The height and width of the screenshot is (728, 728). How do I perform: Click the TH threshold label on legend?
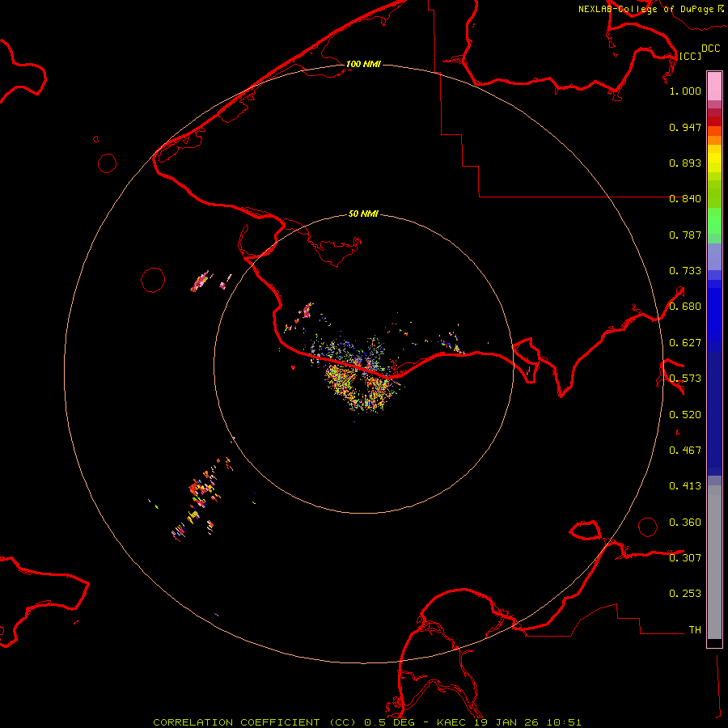pos(694,629)
